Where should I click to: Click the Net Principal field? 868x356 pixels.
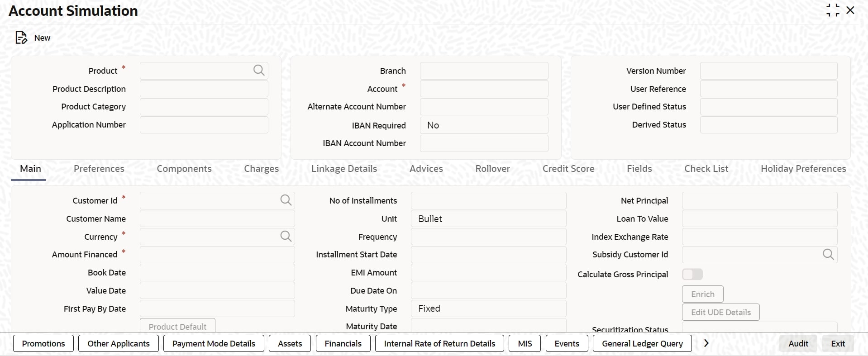760,200
